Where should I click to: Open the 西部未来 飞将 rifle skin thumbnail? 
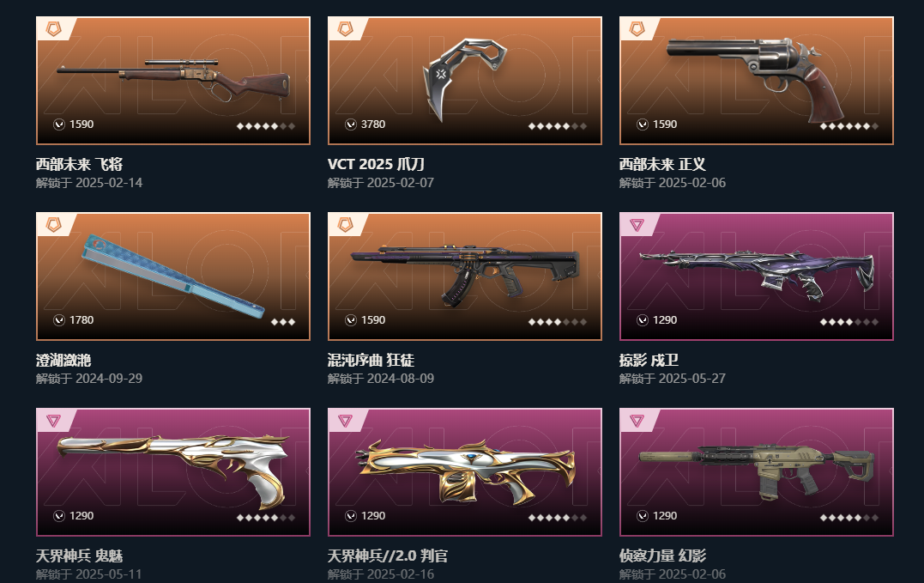tap(173, 81)
